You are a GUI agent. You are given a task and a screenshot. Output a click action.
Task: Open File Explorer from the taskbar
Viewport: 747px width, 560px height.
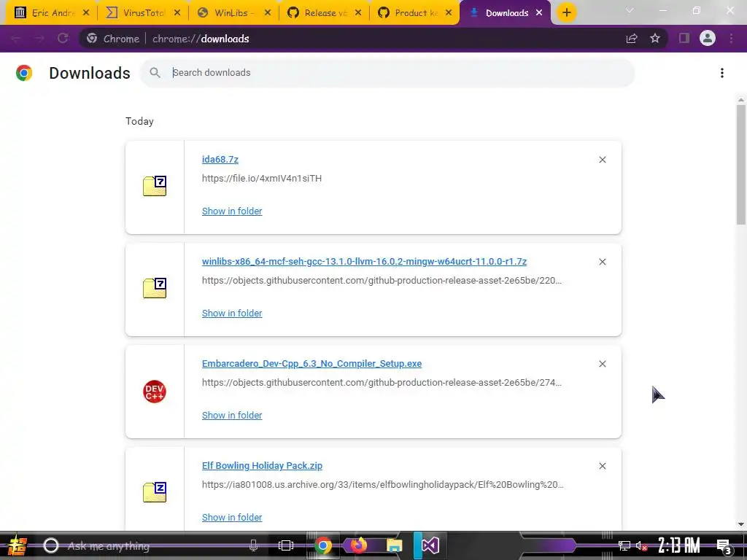click(395, 545)
